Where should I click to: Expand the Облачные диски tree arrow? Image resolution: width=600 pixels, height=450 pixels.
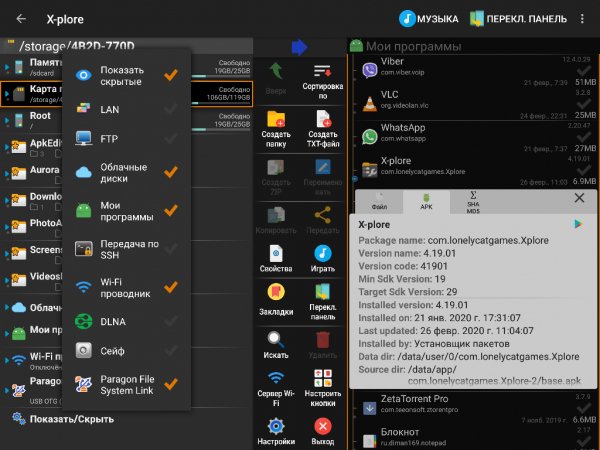tap(7, 307)
